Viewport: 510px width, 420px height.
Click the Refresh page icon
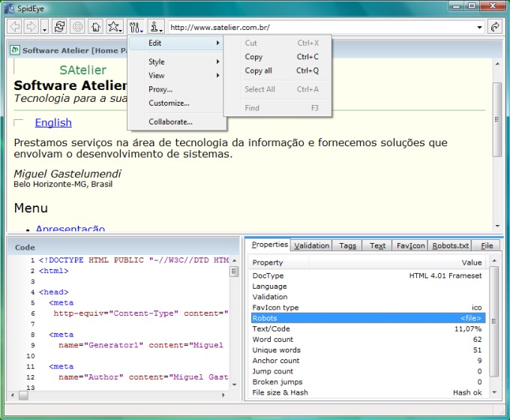59,27
